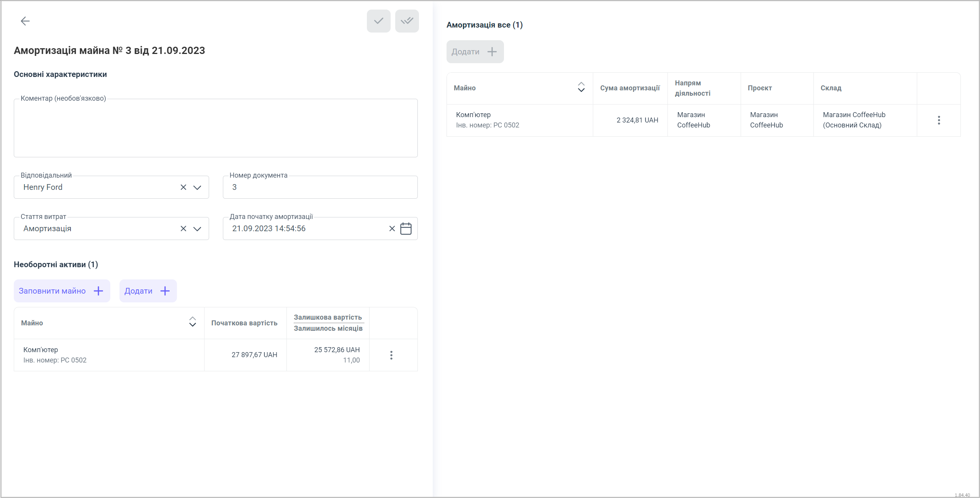The image size is (980, 498).
Task: Open three-dot menu for Комп'ютер asset row
Action: 391,355
